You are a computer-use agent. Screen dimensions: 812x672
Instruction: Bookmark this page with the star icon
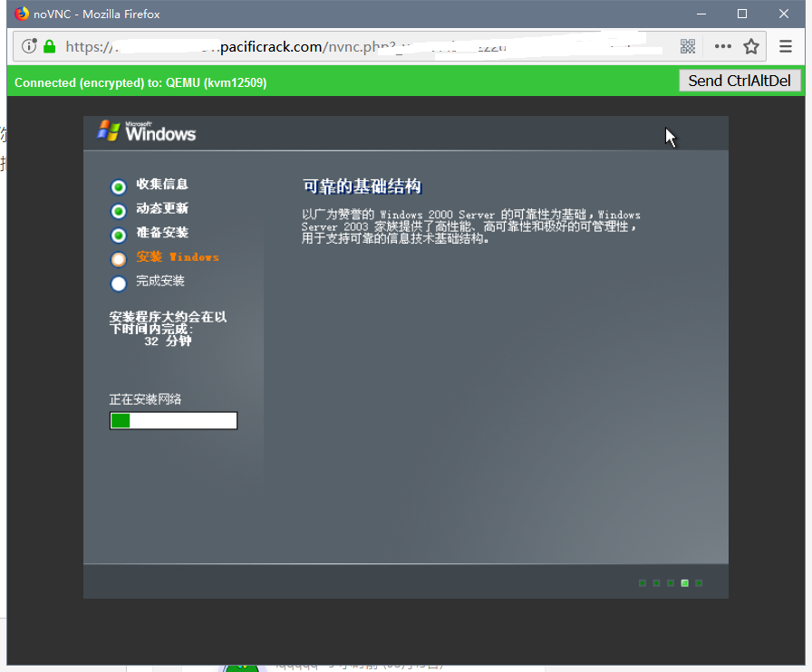pyautogui.click(x=751, y=46)
